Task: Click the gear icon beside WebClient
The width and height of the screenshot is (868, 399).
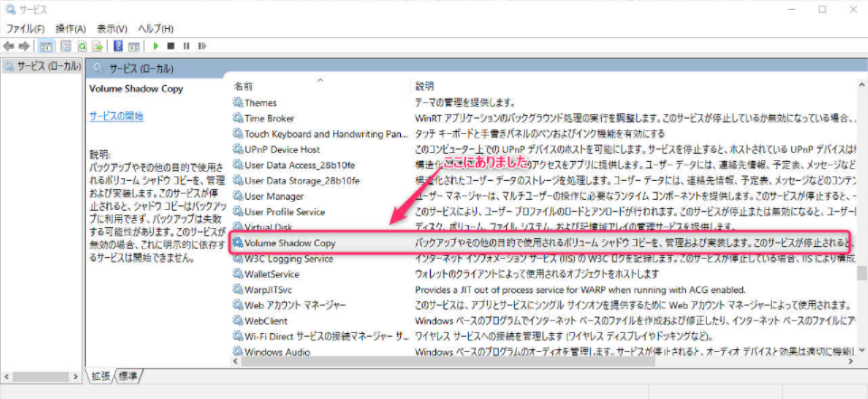Action: 238,320
